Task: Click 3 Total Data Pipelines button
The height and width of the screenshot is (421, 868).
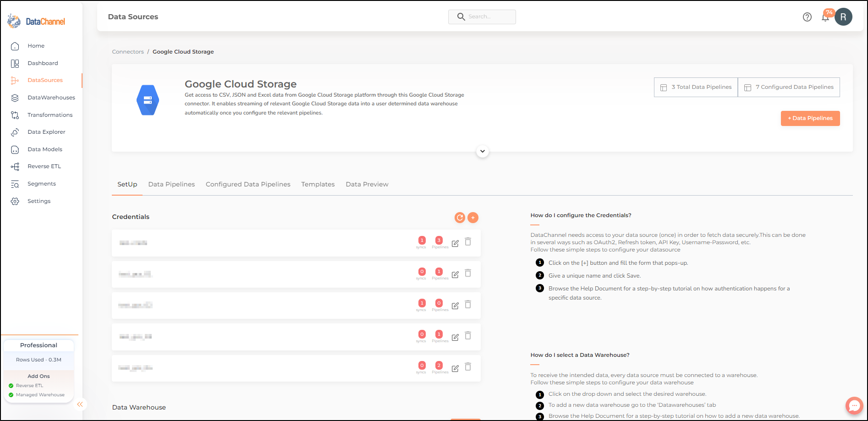Action: pyautogui.click(x=696, y=87)
